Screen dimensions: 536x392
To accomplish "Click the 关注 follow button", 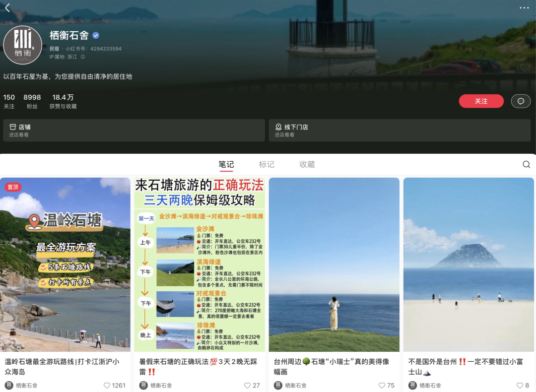I will [481, 101].
